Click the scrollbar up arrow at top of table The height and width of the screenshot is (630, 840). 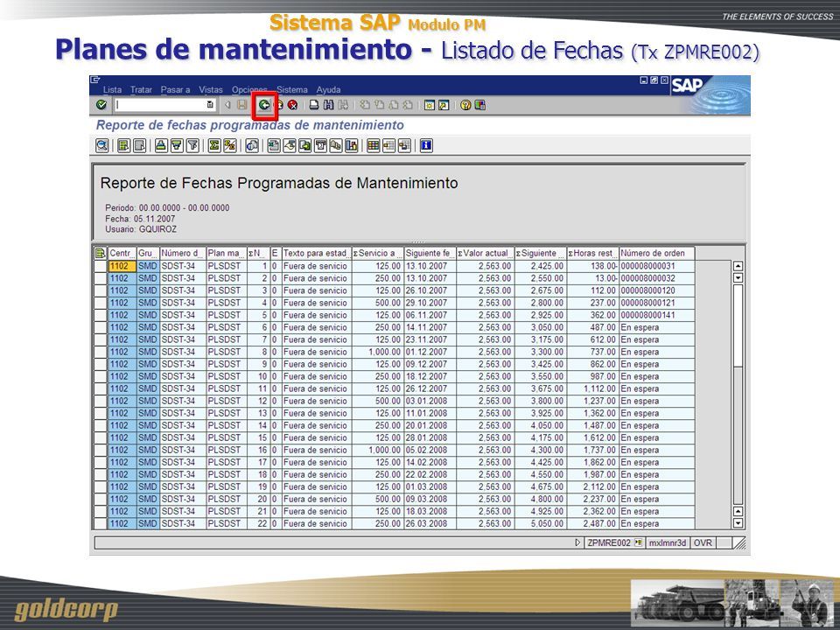click(x=738, y=266)
